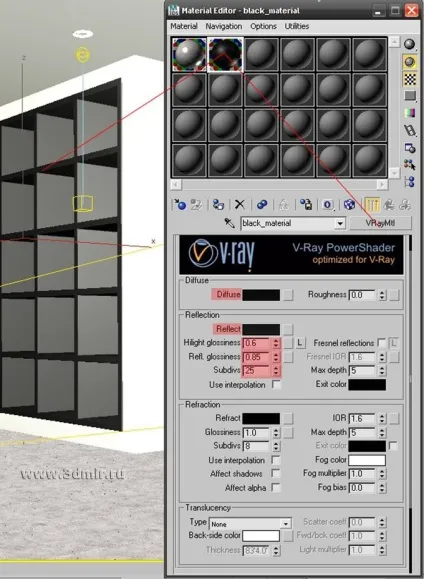Click sample slots scroll right arrow
The width and height of the screenshot is (424, 579).
(x=382, y=184)
